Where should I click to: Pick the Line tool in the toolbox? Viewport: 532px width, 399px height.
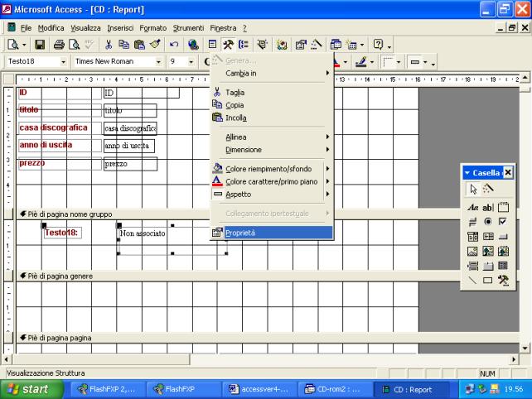click(472, 281)
